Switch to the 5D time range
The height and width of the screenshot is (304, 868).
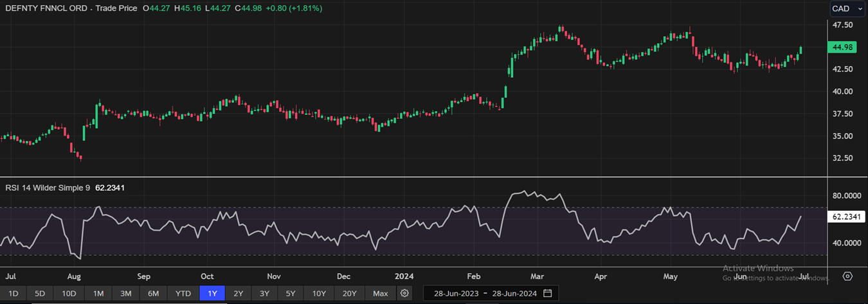tap(40, 294)
